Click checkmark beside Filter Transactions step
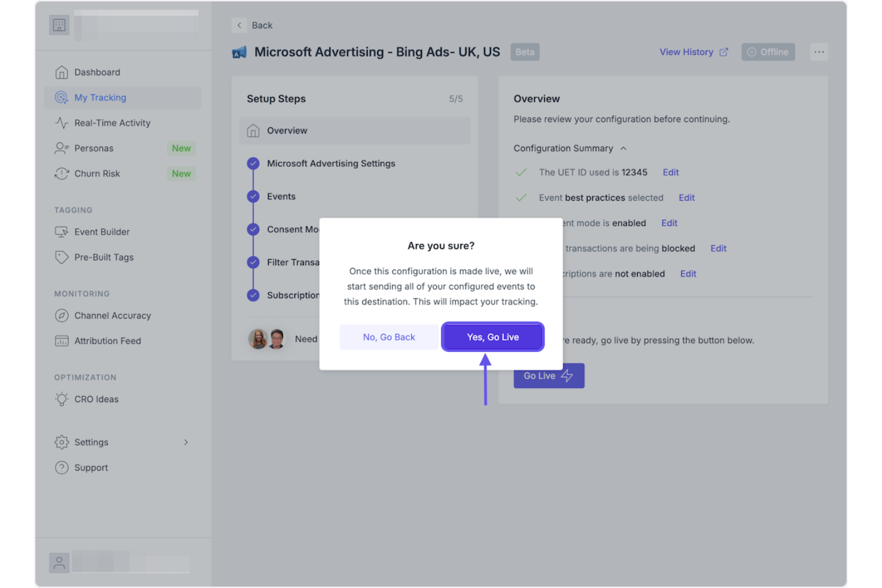This screenshot has width=882, height=588. (x=253, y=262)
